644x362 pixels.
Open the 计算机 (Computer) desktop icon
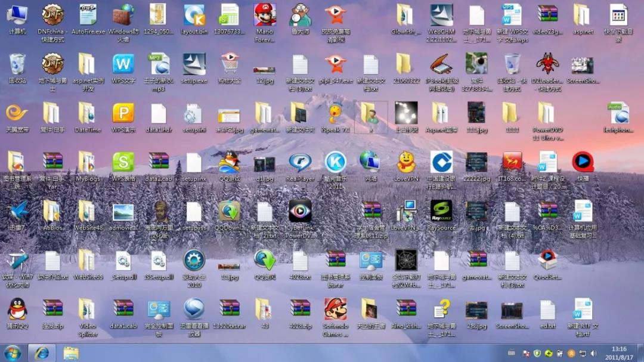(17, 15)
